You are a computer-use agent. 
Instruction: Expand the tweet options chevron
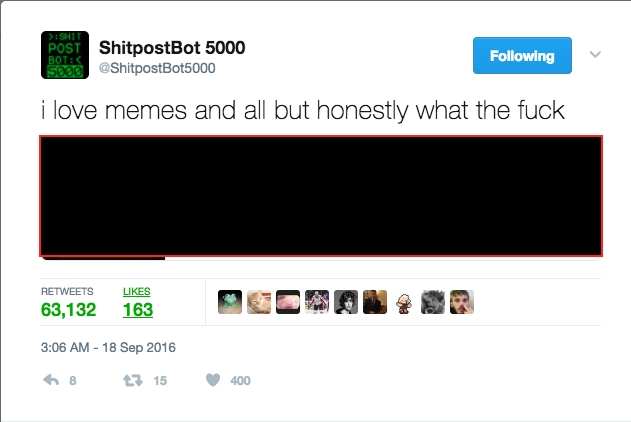pos(595,54)
